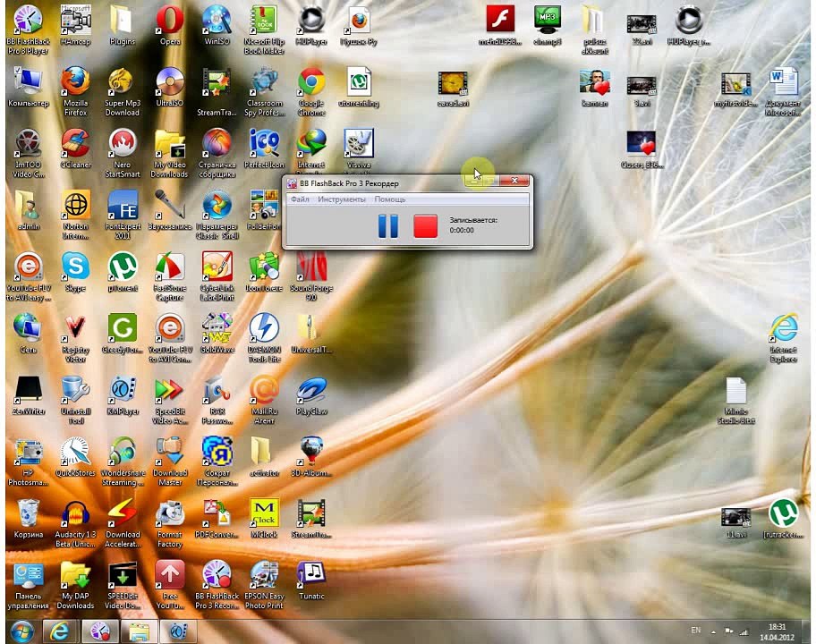Screen dimensions: 816x644
Task: Select the Tunatic desktop icon
Action: pos(311,580)
